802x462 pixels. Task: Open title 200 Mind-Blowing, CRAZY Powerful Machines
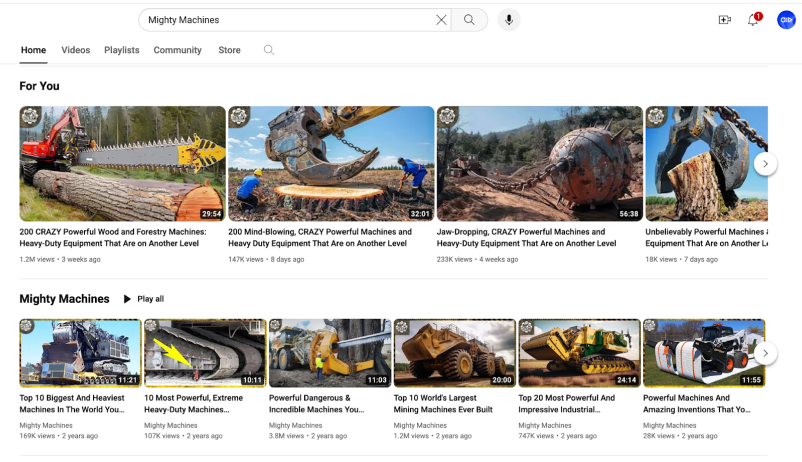(x=320, y=237)
